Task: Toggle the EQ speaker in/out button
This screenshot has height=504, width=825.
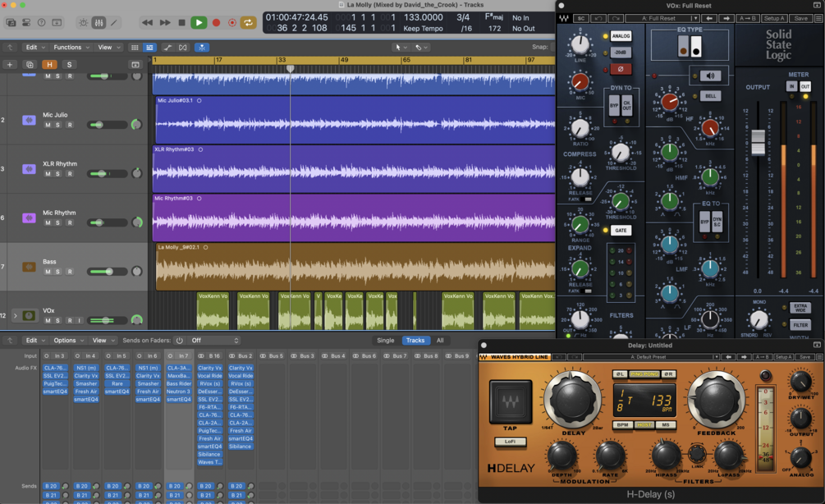Action: coord(710,76)
